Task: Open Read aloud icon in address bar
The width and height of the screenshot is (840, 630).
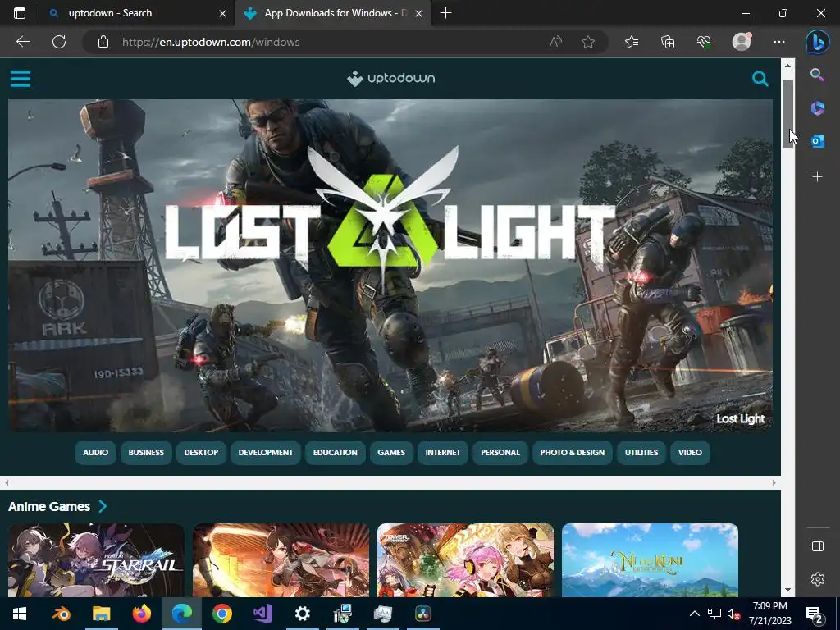Action: click(555, 42)
